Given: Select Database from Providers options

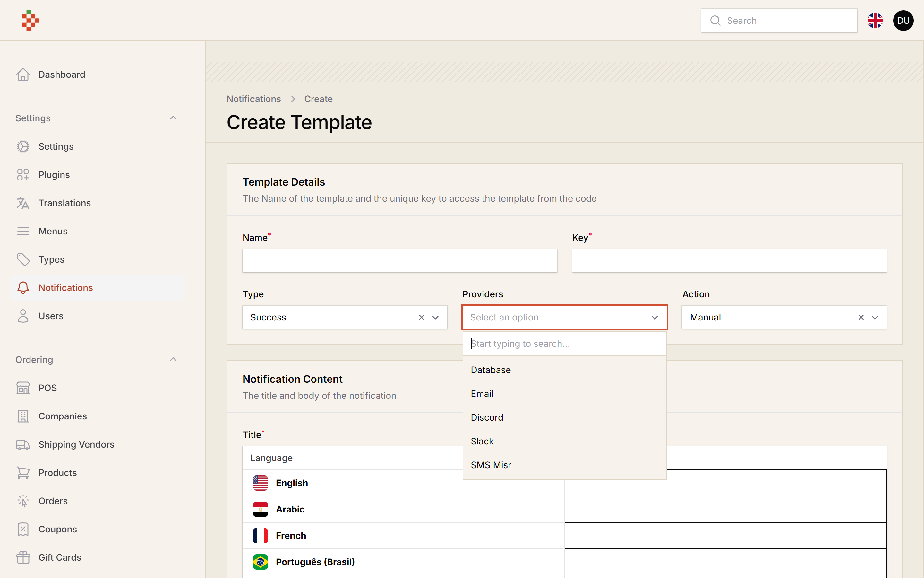Looking at the screenshot, I should (564, 370).
